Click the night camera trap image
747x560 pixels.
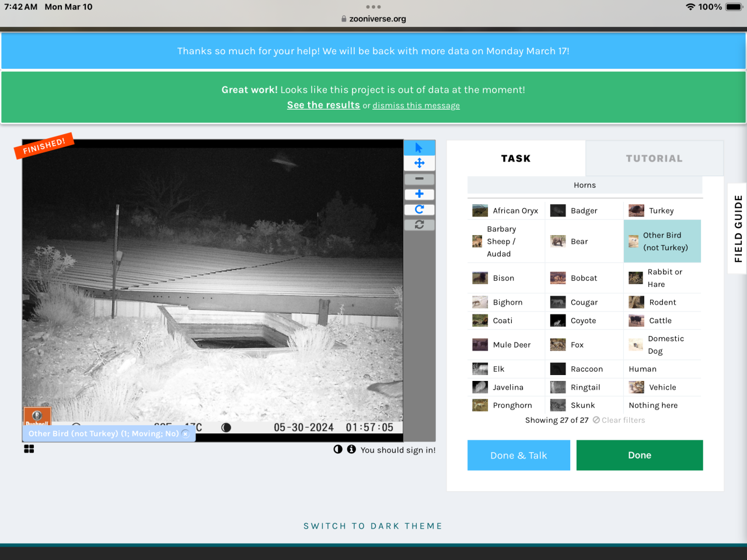point(213,290)
